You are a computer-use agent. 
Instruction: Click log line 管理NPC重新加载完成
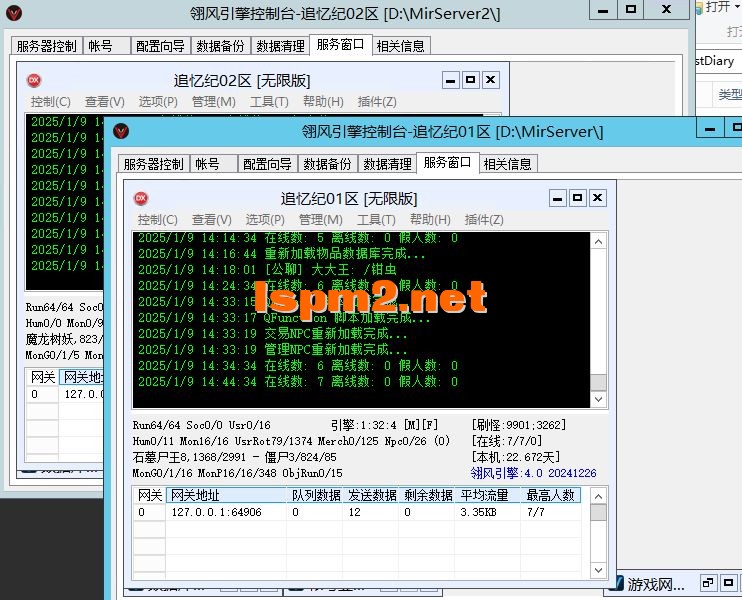pos(273,350)
